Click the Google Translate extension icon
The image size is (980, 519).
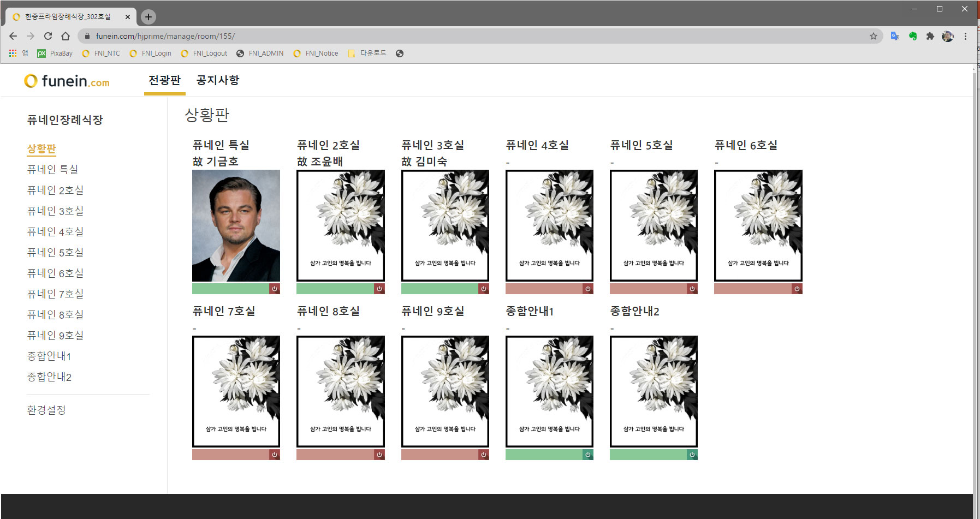pos(895,36)
